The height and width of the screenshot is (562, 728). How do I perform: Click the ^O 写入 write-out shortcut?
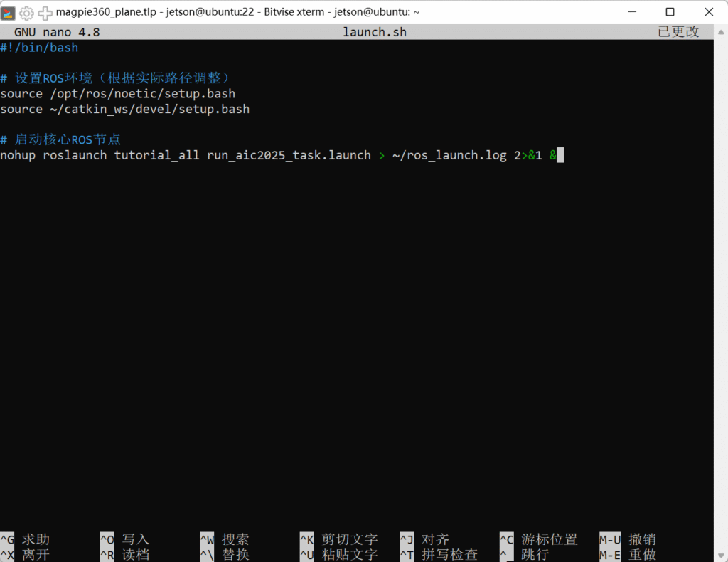[125, 539]
